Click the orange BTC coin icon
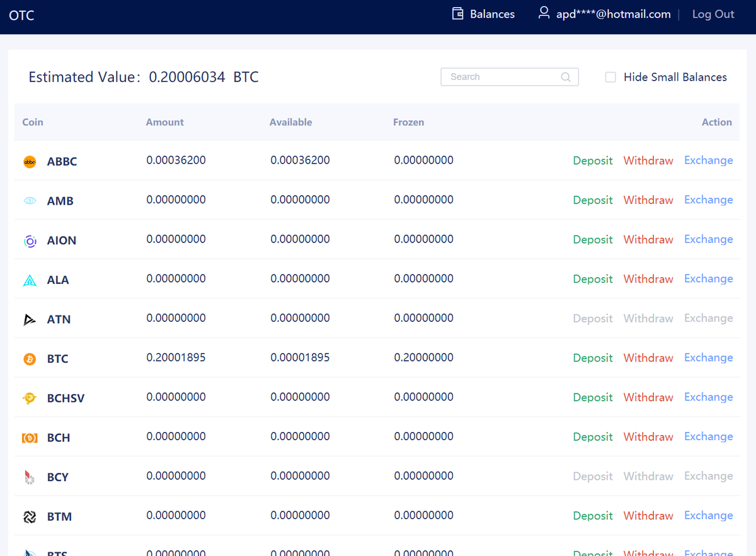 tap(30, 359)
